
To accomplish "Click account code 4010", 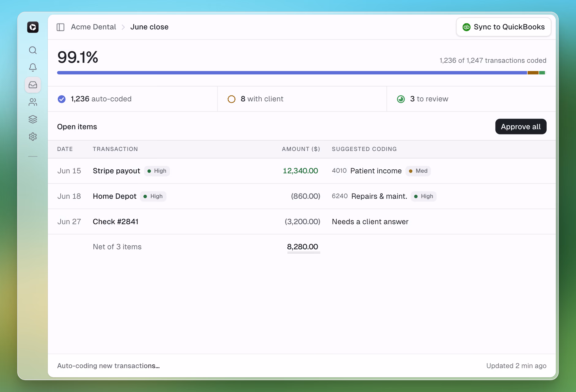I will (x=339, y=171).
